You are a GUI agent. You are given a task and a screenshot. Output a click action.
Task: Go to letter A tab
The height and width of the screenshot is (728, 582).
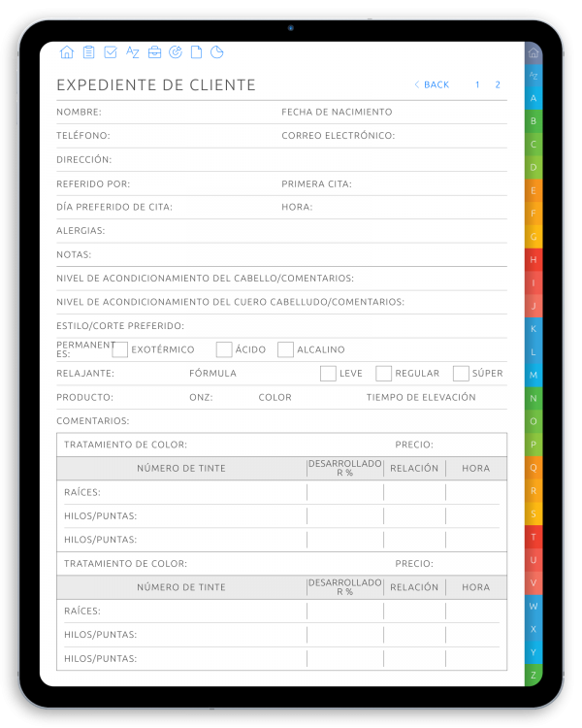(533, 98)
